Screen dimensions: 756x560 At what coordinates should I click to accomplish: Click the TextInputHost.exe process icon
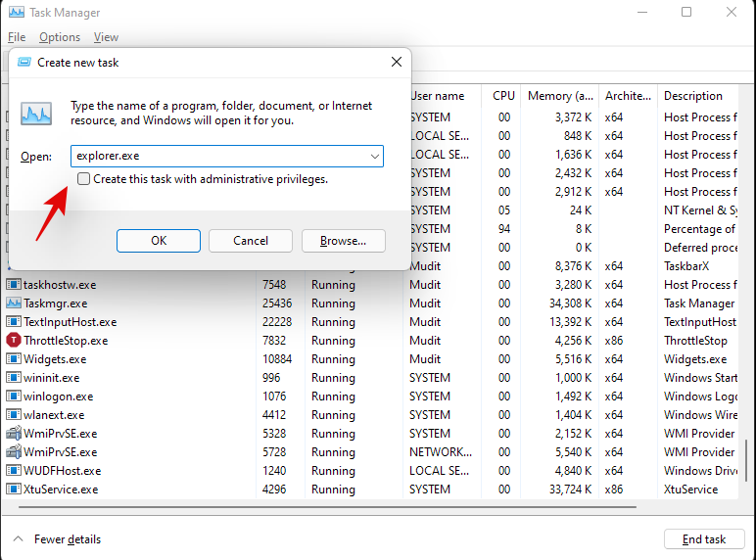[14, 321]
